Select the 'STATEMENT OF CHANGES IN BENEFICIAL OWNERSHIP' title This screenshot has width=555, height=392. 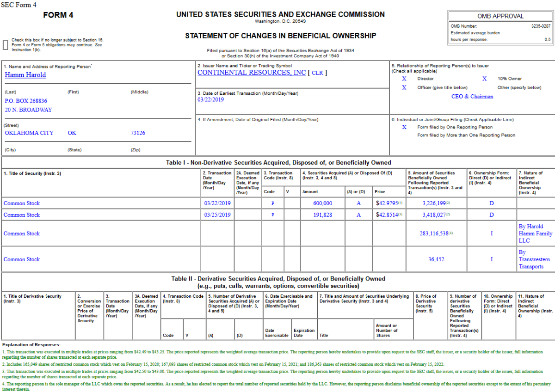[281, 36]
